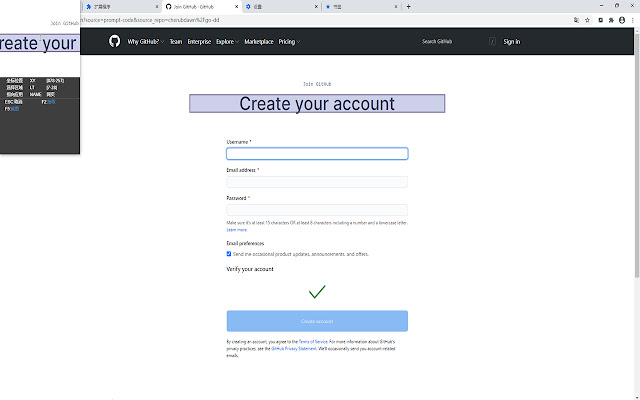Focus the Username input field
The image size is (640, 400).
tap(317, 153)
